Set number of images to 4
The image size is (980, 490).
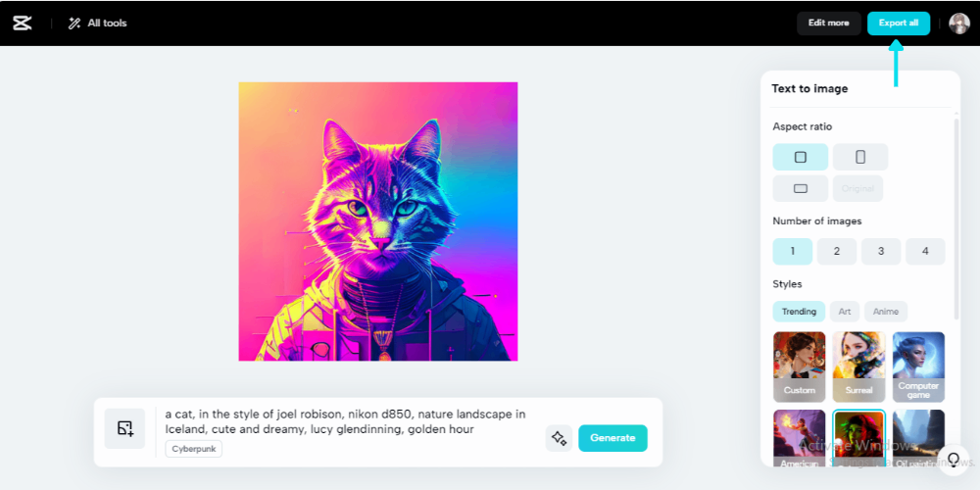coord(925,251)
